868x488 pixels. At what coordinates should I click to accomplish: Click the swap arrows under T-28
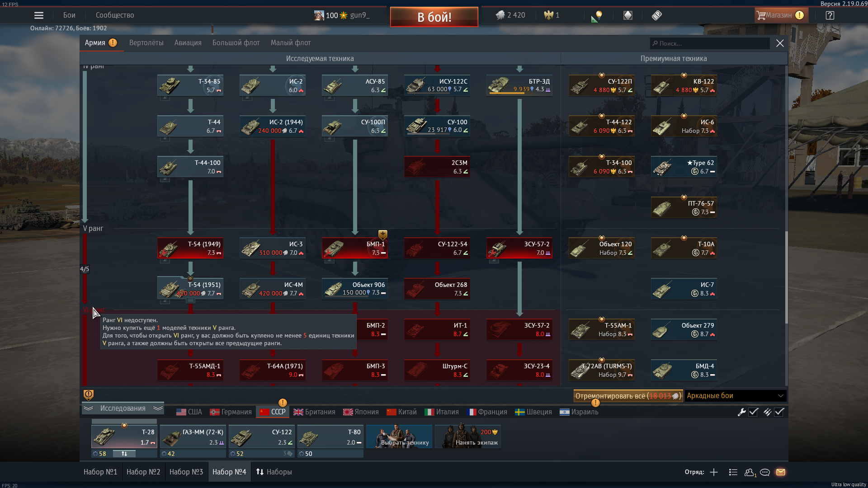[x=124, y=454]
